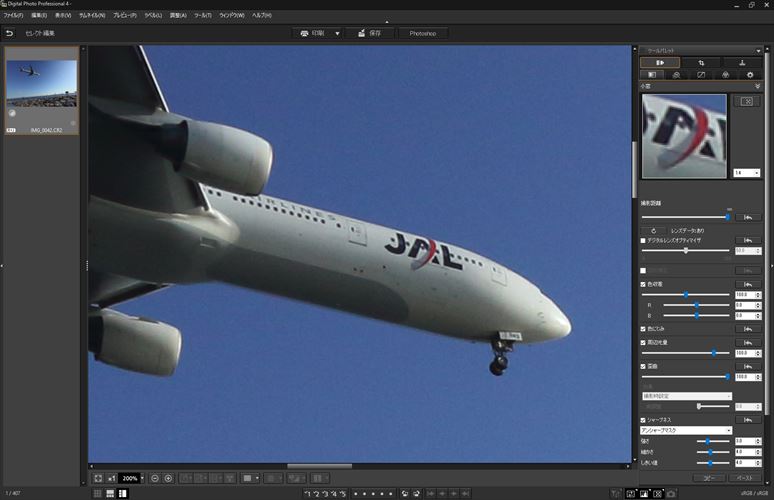Toggle the シャープネス checkbox

643,420
